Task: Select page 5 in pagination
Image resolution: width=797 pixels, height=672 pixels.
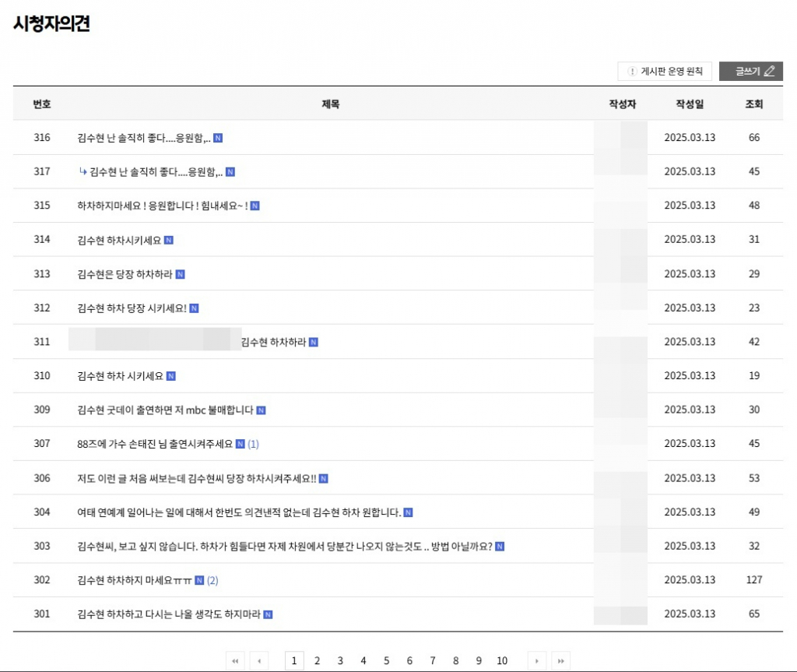Action: click(386, 660)
